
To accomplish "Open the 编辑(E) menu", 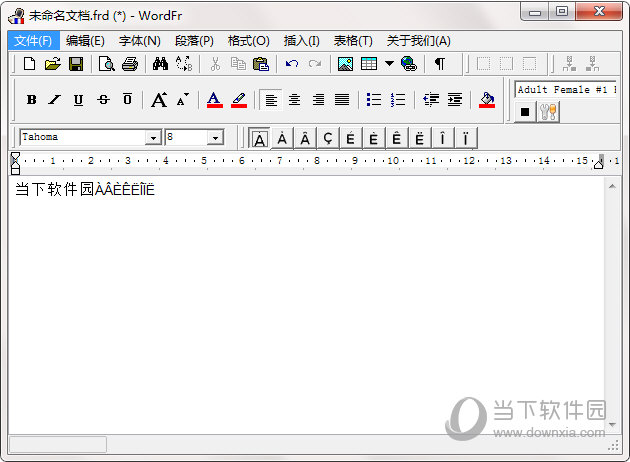I will pyautogui.click(x=85, y=40).
